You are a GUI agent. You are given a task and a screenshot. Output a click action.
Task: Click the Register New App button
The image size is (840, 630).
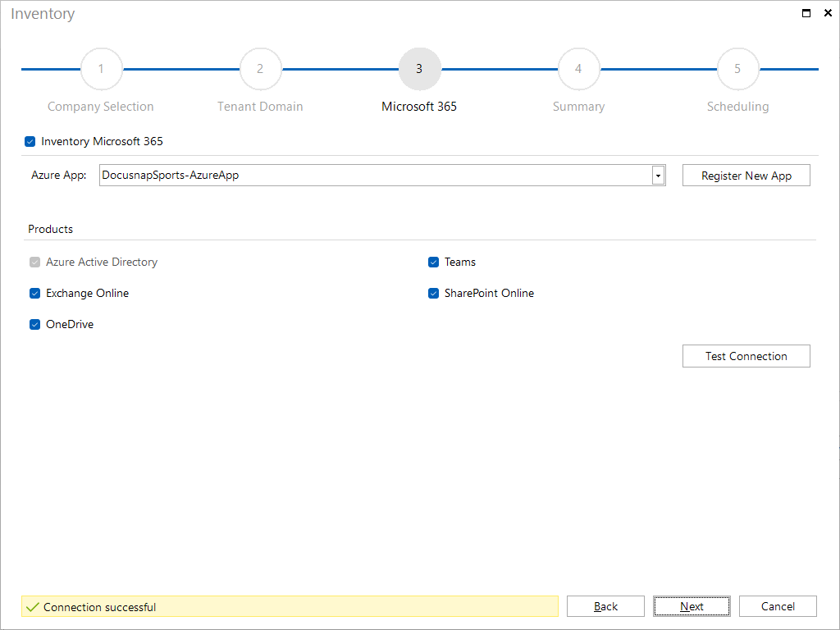746,176
